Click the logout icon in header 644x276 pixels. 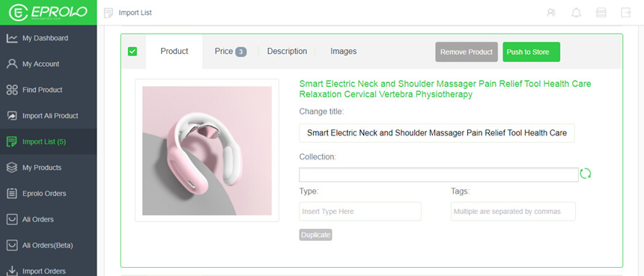tap(625, 13)
